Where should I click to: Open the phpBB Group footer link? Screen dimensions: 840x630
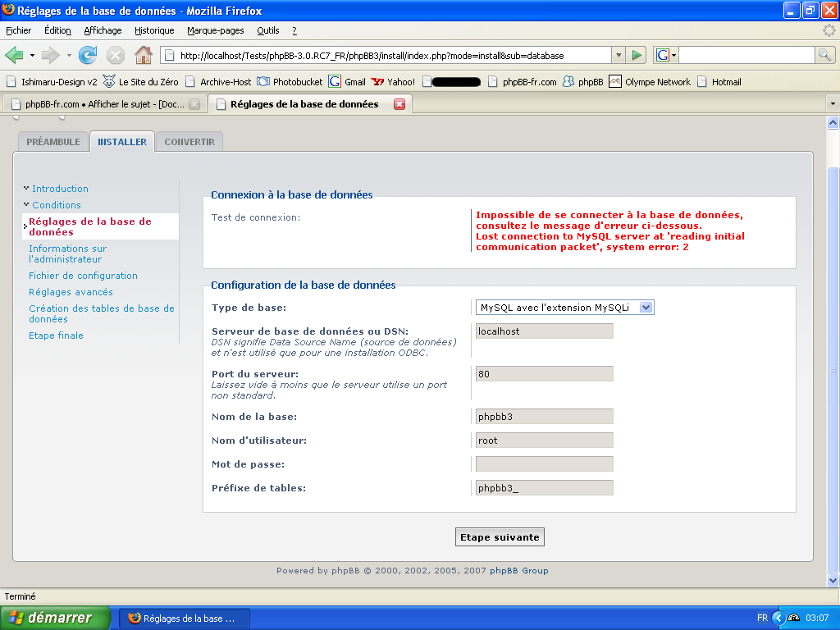click(x=519, y=571)
